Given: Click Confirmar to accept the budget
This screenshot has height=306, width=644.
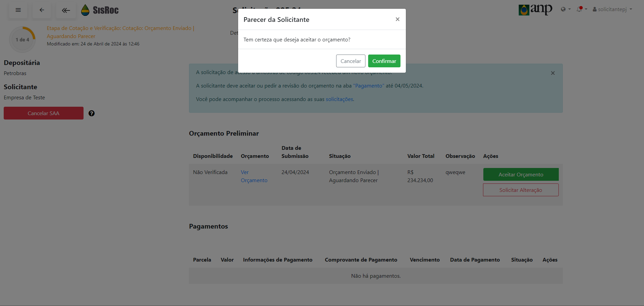Looking at the screenshot, I should (384, 61).
